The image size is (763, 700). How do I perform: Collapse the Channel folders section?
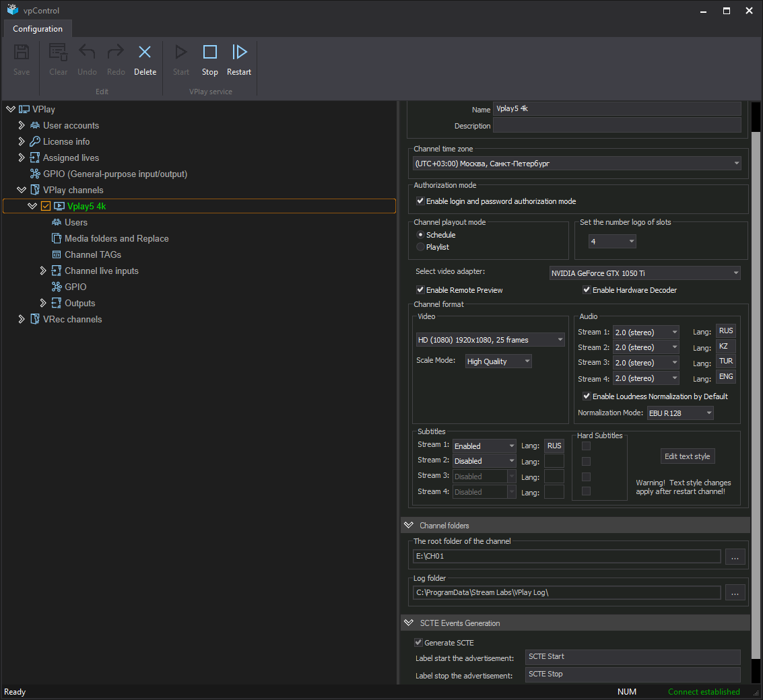click(x=408, y=525)
